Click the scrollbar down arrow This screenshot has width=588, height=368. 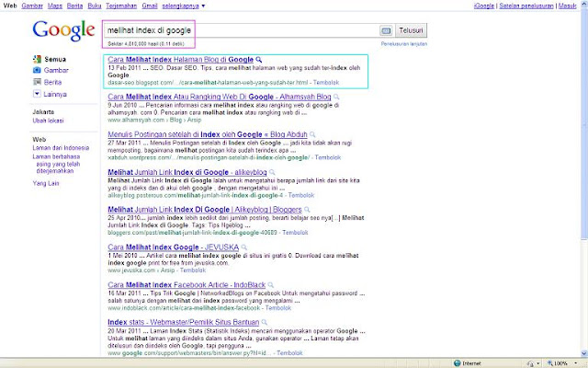(x=584, y=353)
